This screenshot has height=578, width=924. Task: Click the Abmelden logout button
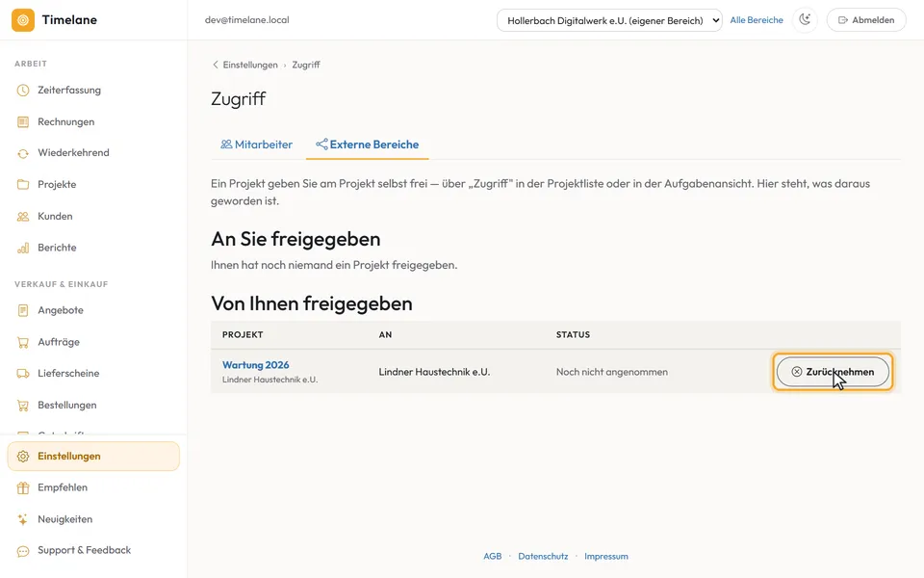click(x=866, y=20)
